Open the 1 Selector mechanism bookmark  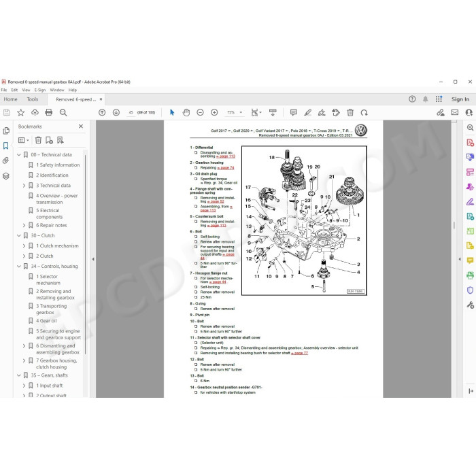click(x=48, y=280)
